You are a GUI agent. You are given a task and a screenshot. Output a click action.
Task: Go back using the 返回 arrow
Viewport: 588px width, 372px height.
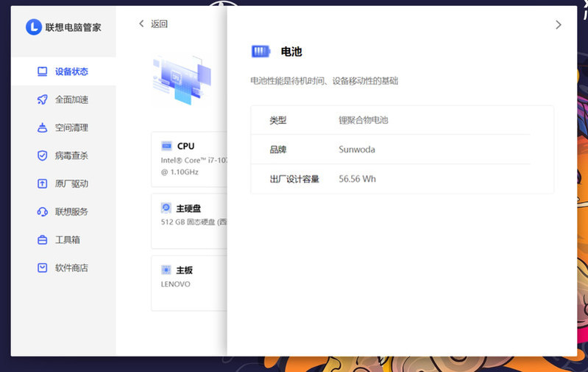coord(142,24)
